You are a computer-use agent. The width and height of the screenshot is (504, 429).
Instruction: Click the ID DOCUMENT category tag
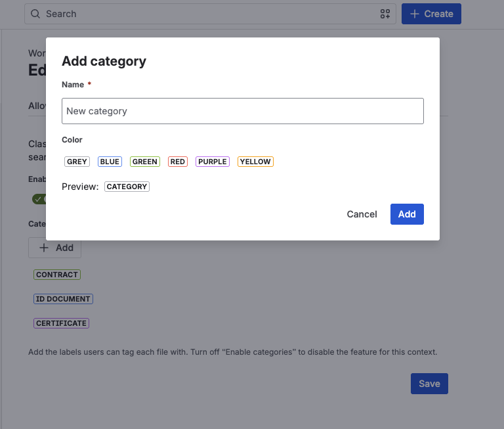(63, 299)
